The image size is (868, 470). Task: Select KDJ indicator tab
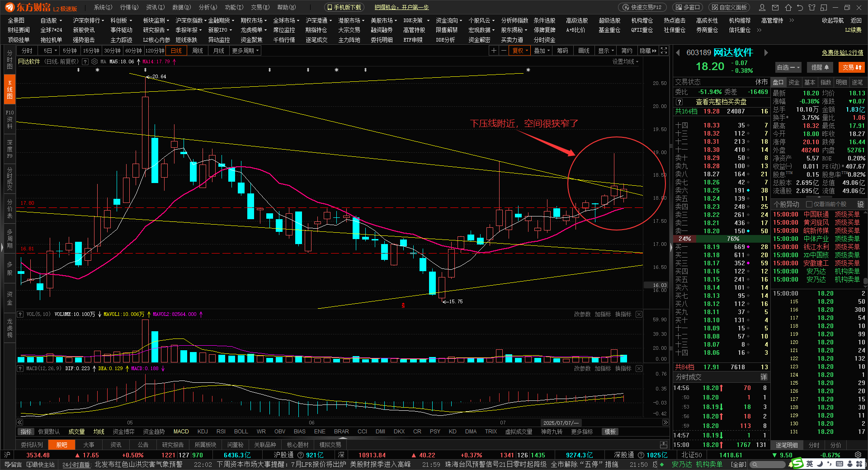pyautogui.click(x=203, y=432)
